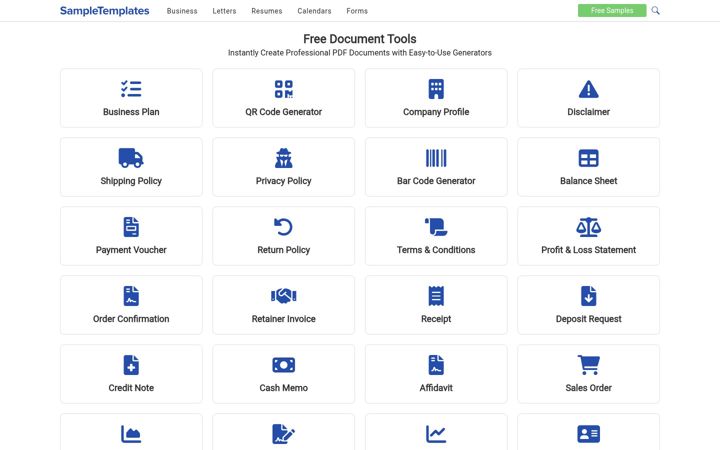Open the Shipping Policy truck icon
This screenshot has height=450, width=720.
tap(131, 158)
